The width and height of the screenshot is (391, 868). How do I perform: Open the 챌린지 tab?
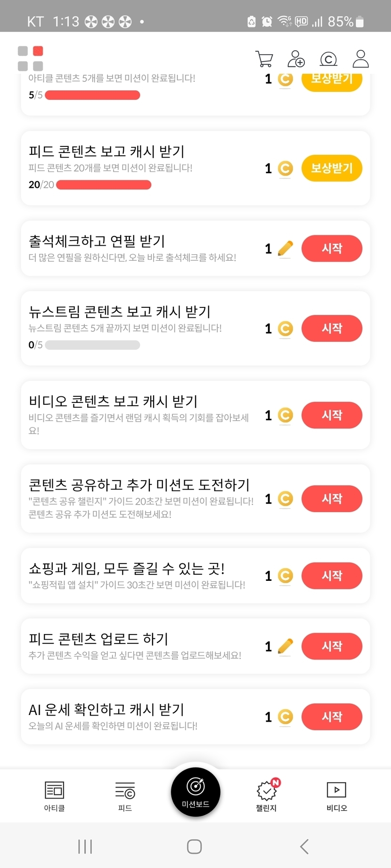point(267,796)
